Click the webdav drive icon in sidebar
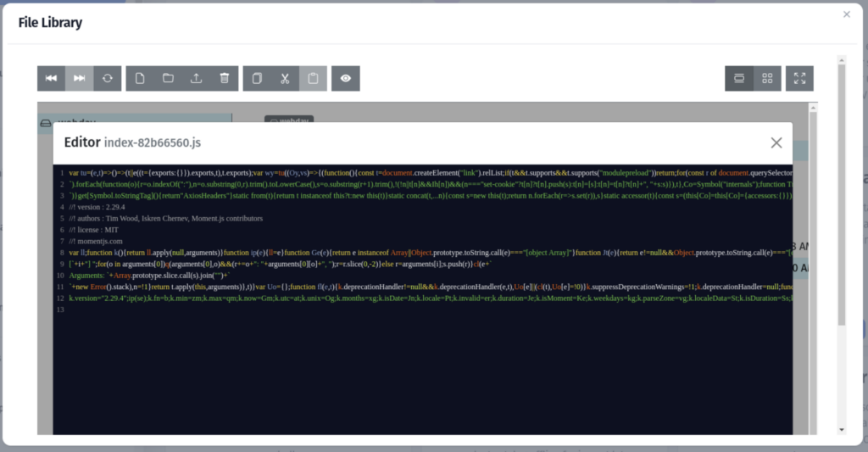The width and height of the screenshot is (868, 452). 46,123
